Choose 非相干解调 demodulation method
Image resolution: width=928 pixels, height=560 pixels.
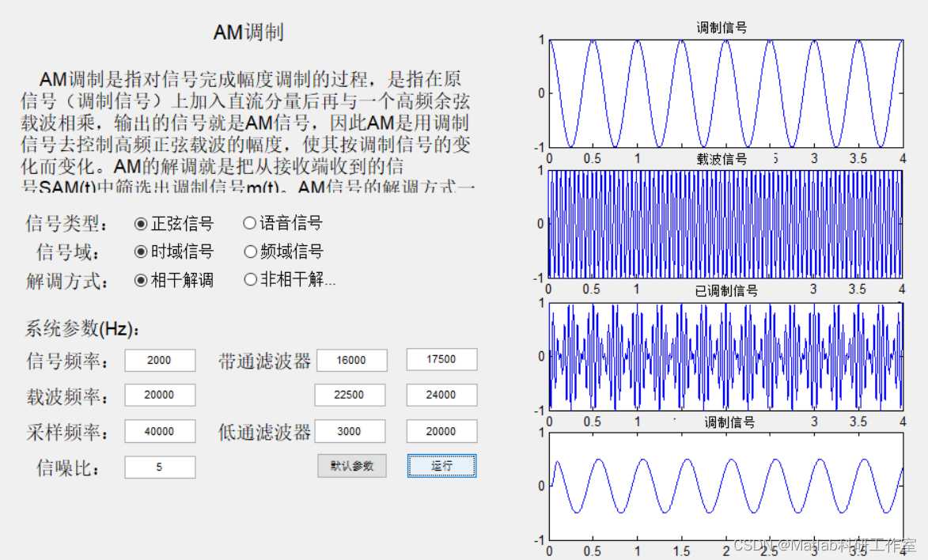pos(251,279)
